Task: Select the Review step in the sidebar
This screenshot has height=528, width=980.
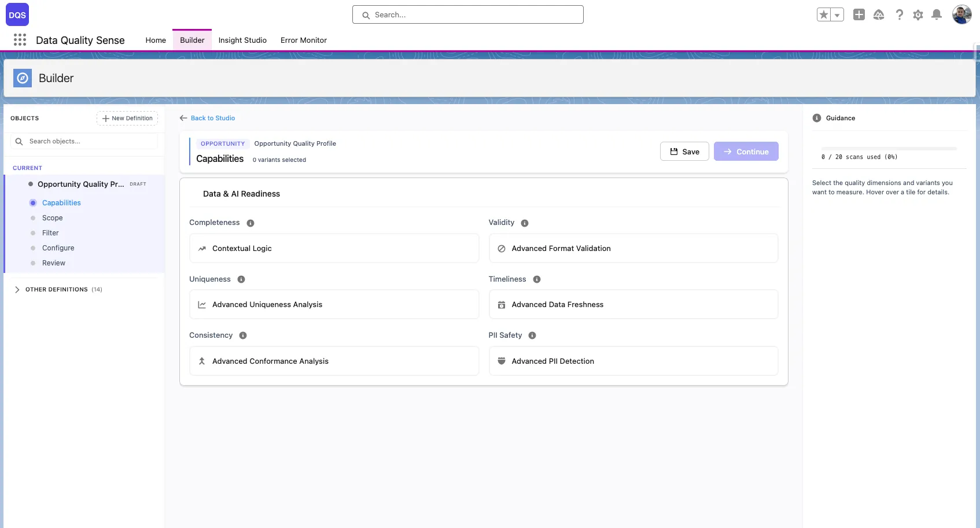Action: point(55,263)
